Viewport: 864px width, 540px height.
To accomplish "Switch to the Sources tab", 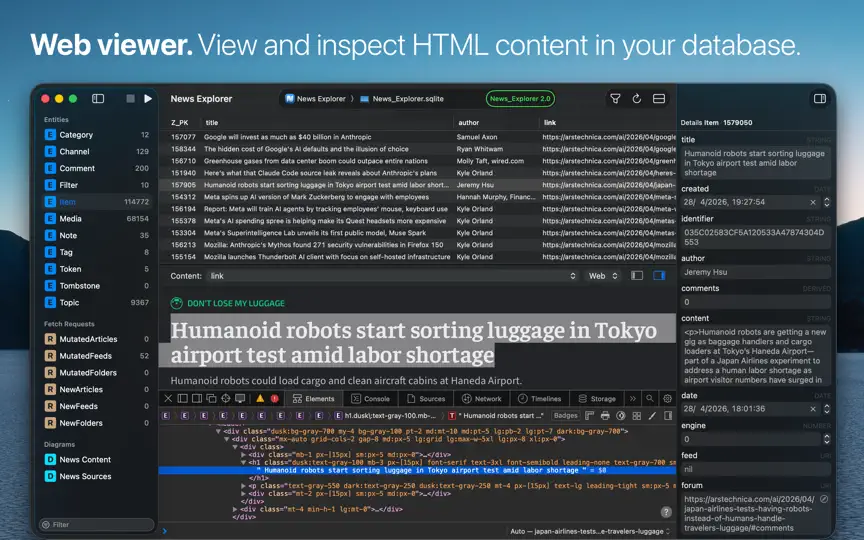I will [426, 398].
